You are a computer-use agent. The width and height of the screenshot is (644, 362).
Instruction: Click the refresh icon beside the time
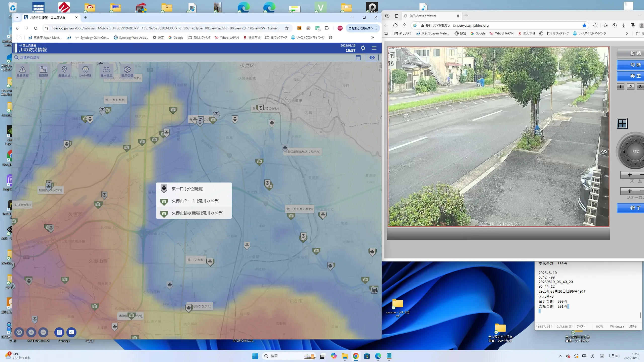click(x=363, y=48)
